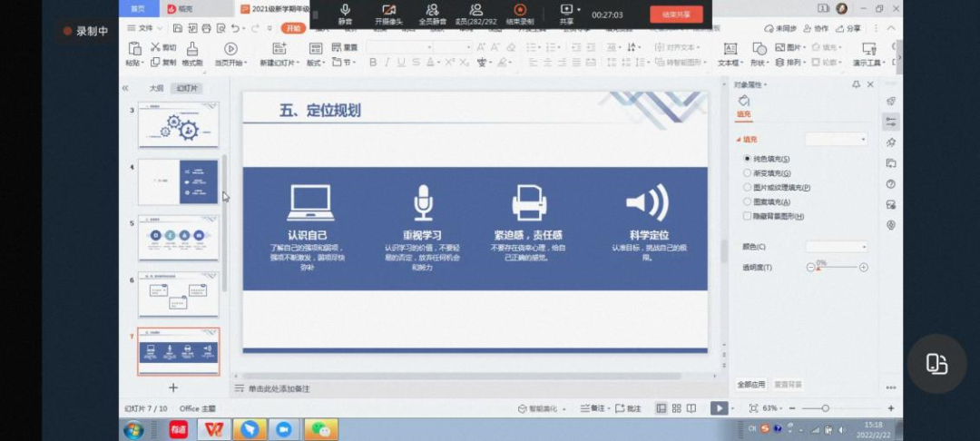Select gradient fill (渐变填充) option

[x=748, y=172]
